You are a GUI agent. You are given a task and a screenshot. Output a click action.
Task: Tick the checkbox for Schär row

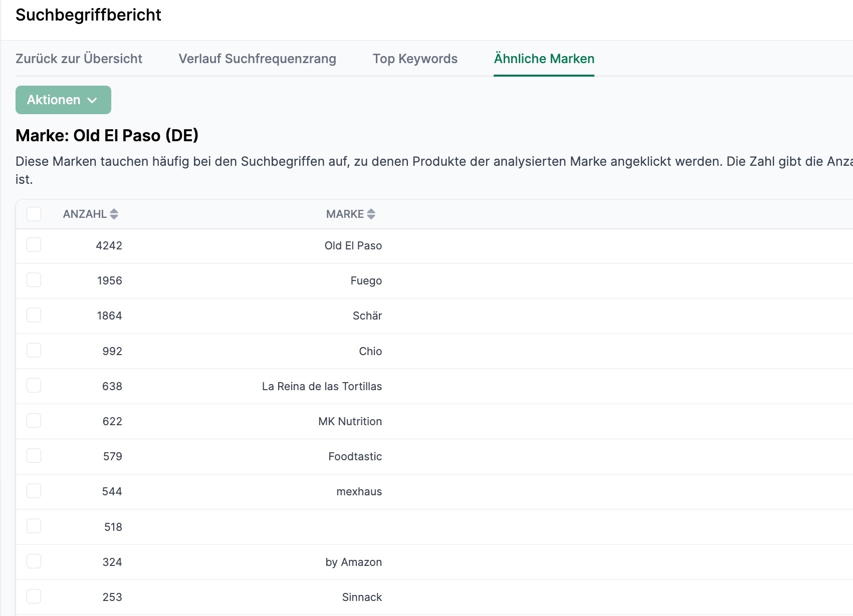(x=34, y=315)
